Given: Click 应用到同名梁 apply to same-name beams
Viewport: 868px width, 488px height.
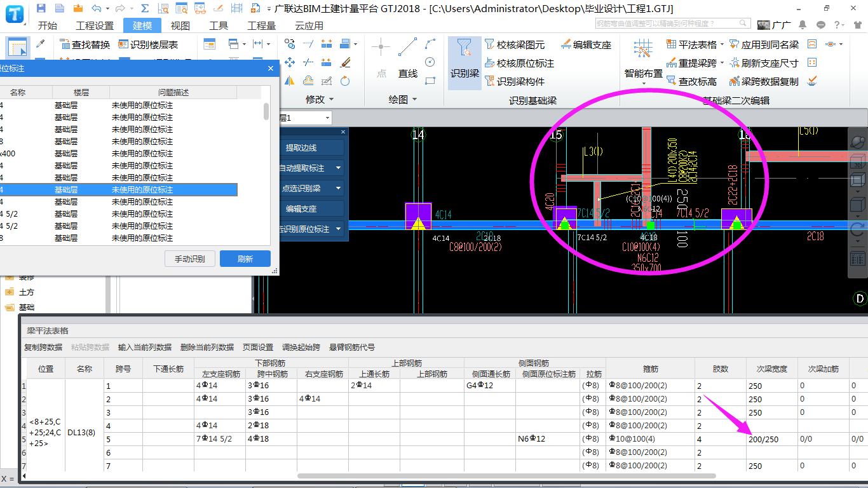Looking at the screenshot, I should tap(764, 44).
